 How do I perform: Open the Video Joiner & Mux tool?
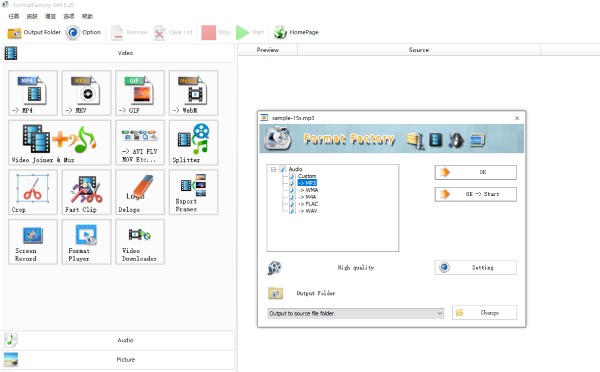tap(60, 143)
